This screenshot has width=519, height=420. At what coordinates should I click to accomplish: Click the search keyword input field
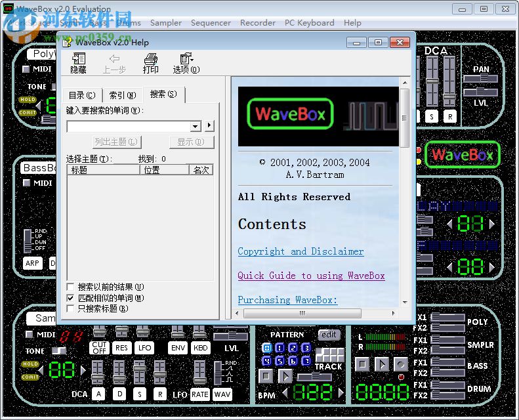[129, 126]
